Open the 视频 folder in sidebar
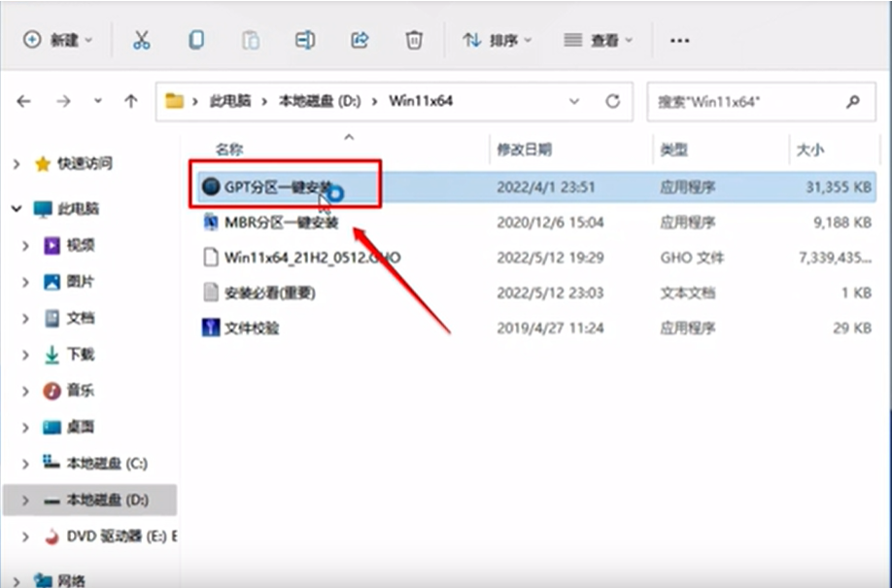Viewport: 892px width, 588px height. 81,245
